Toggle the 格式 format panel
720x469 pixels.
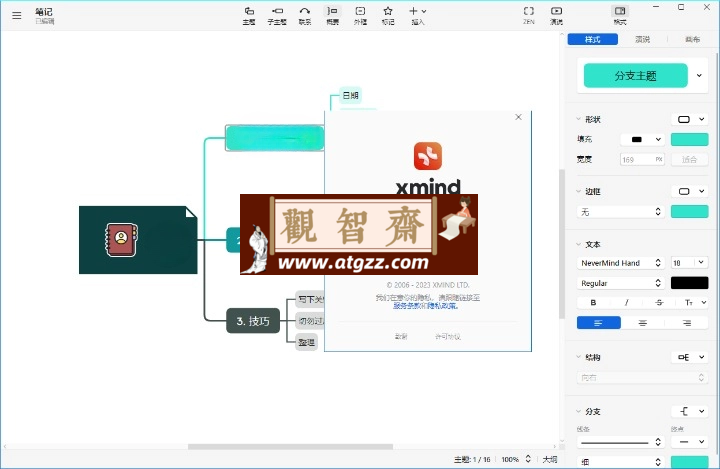coord(620,16)
